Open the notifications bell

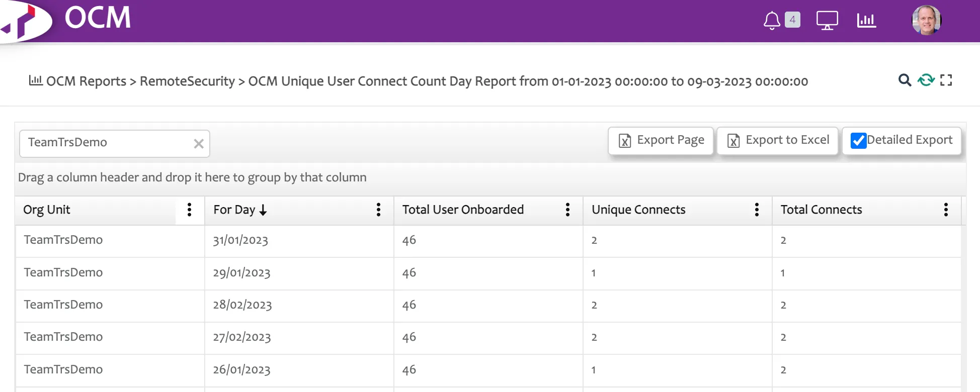point(772,21)
